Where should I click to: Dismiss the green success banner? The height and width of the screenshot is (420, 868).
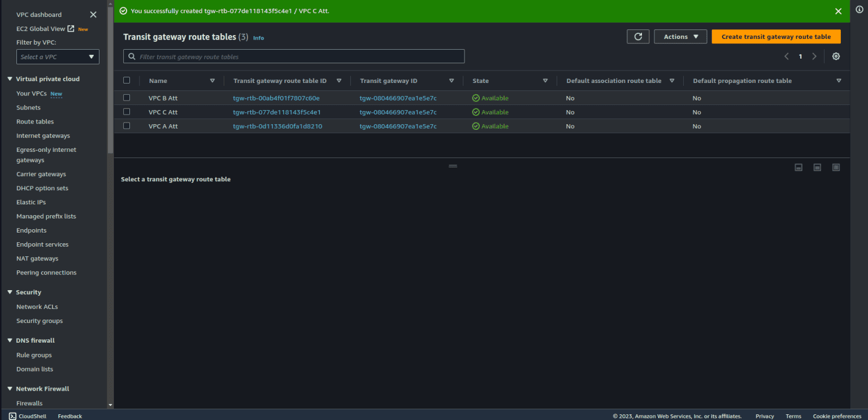tap(838, 11)
